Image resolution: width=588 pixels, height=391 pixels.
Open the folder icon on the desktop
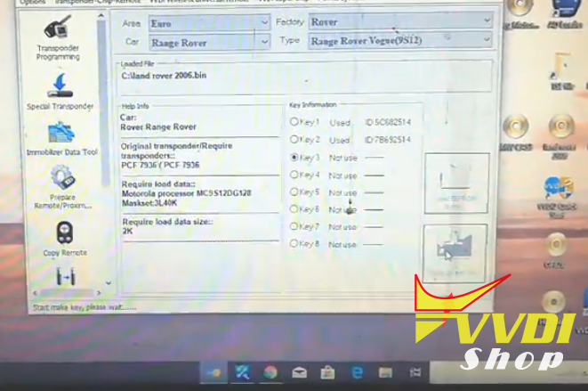click(561, 71)
